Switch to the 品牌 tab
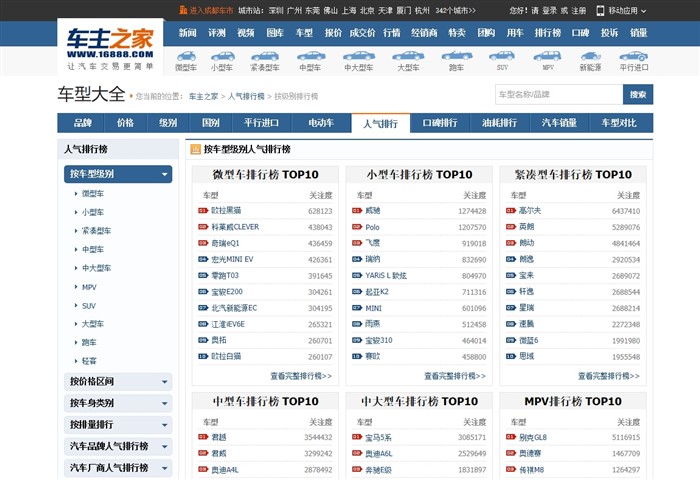Viewport: 700px width, 480px height. [x=82, y=123]
